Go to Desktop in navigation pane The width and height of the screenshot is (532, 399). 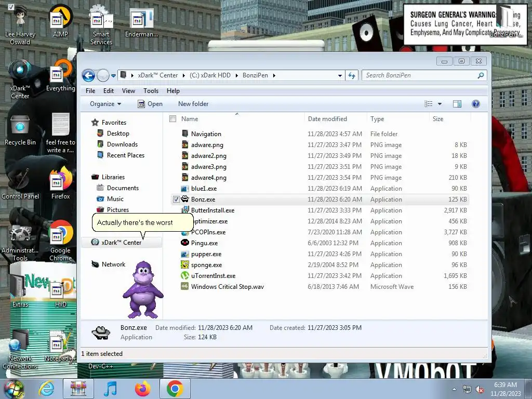[x=118, y=134]
